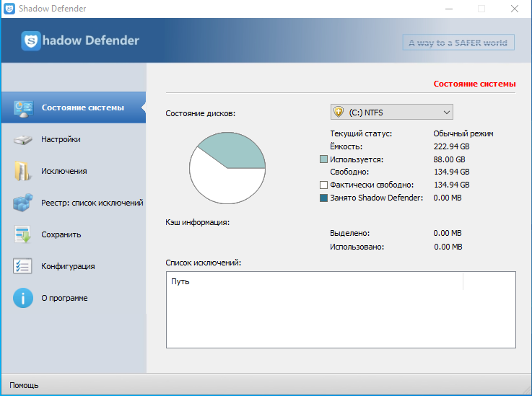Click the Использовано cache label

[x=357, y=247]
